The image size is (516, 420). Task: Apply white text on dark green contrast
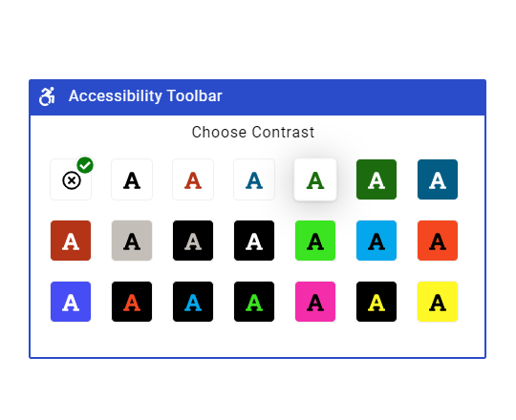tap(376, 179)
